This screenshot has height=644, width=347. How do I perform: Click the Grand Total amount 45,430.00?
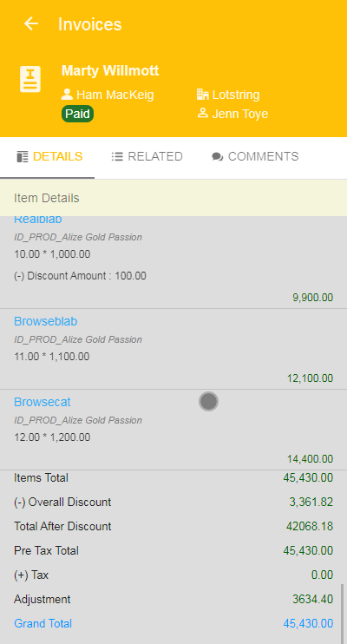coord(308,623)
